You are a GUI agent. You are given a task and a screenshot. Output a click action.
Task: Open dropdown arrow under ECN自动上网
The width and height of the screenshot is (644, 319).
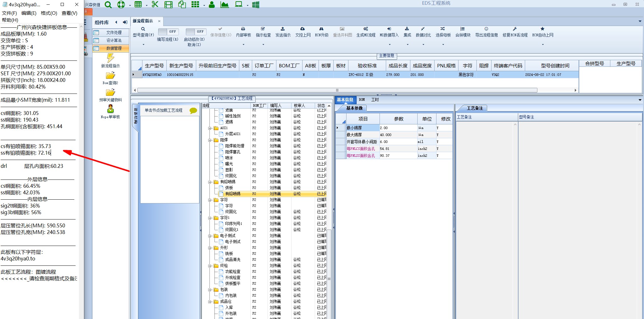tap(542, 44)
